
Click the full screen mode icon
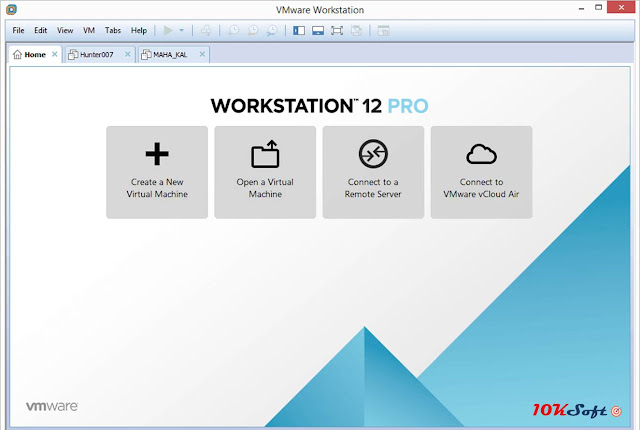click(x=337, y=30)
